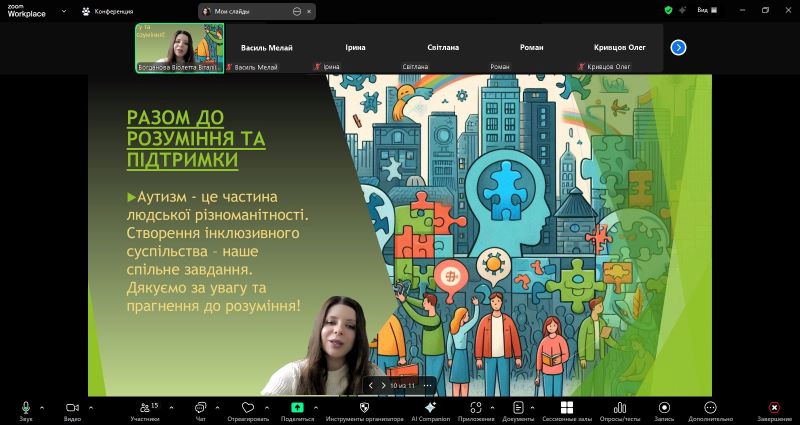Click the red Завершение end meeting button
Viewport: 800px width, 425px height.
click(774, 411)
